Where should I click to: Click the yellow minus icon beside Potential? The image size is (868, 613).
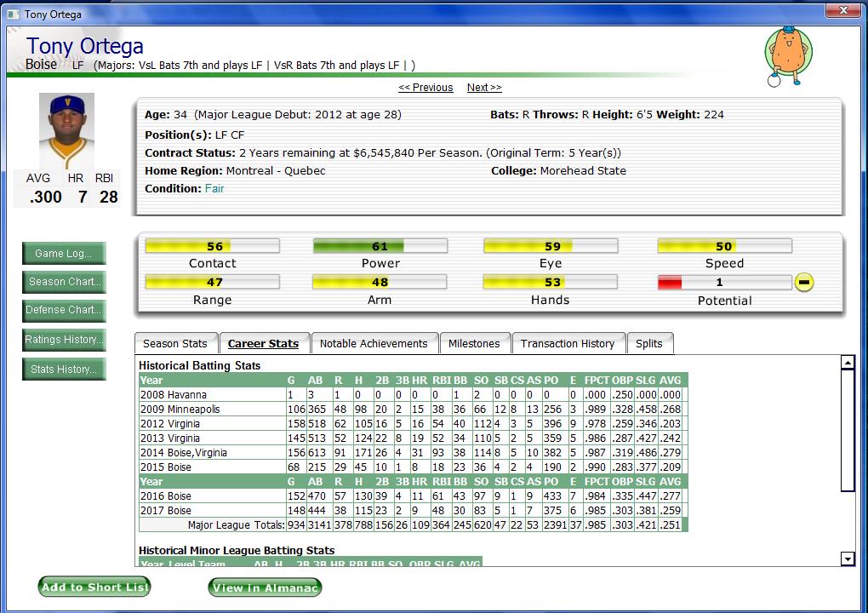coord(803,283)
